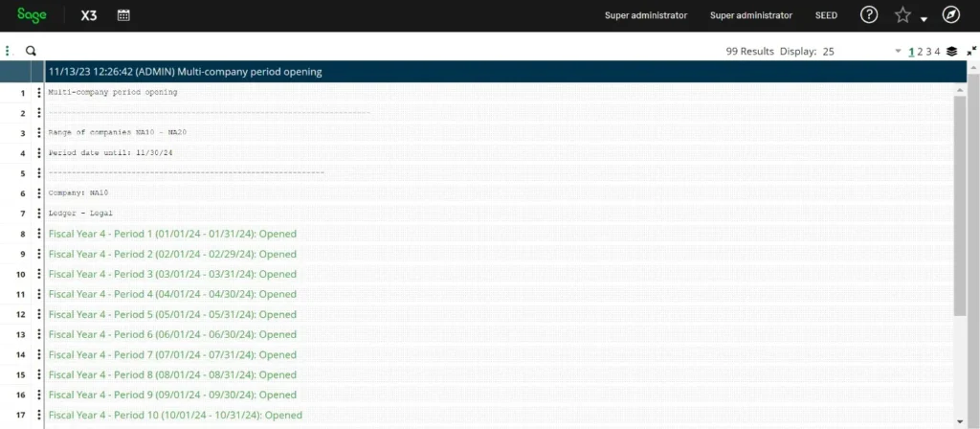
Task: Open row 17 actions menu
Action: (38, 415)
